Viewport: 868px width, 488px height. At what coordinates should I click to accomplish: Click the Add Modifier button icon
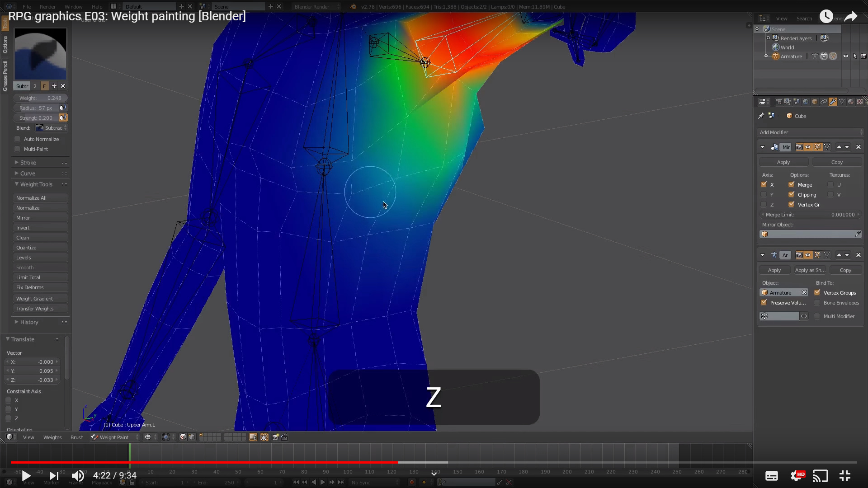click(809, 131)
